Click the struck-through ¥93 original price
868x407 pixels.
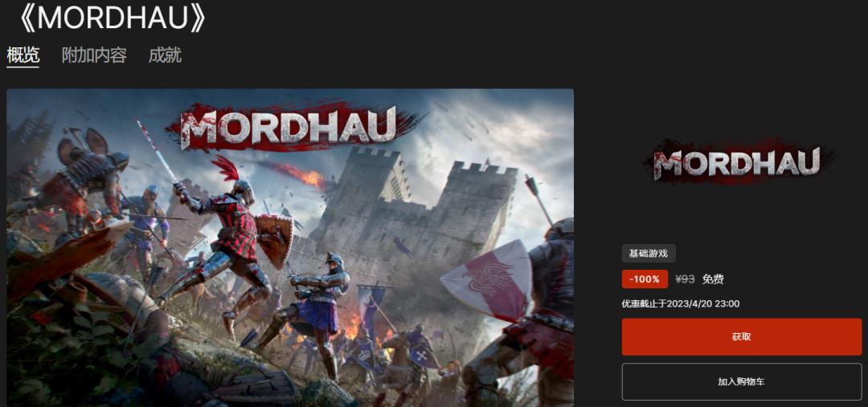point(685,279)
